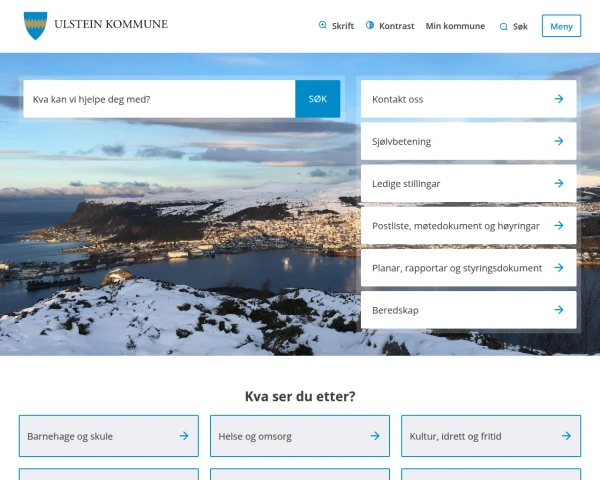Click the arrow on Kultur, idrett og fritid
600x480 pixels.
566,436
